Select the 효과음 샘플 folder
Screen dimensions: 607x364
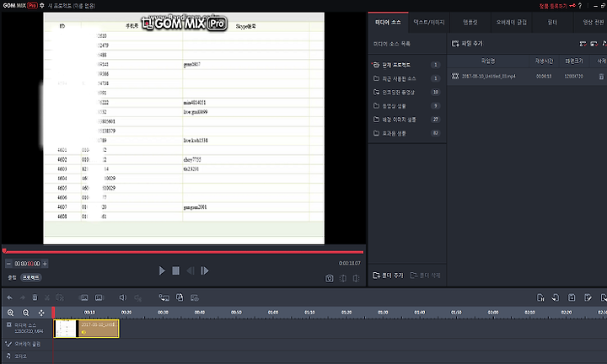pos(406,133)
